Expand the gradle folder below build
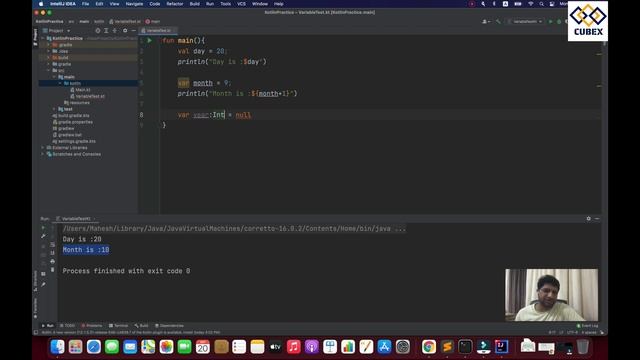This screenshot has height=360, width=640. coord(49,64)
